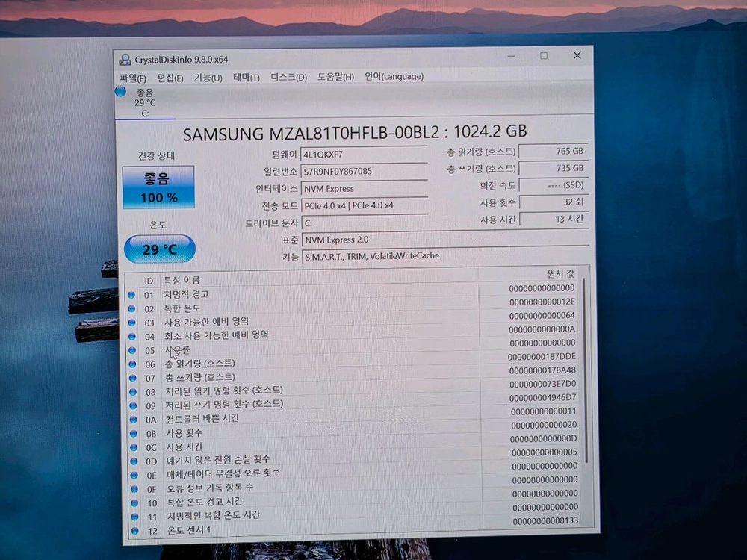Click the 좋음 100 % health status button
Screen dimensions: 747x560
[158, 187]
